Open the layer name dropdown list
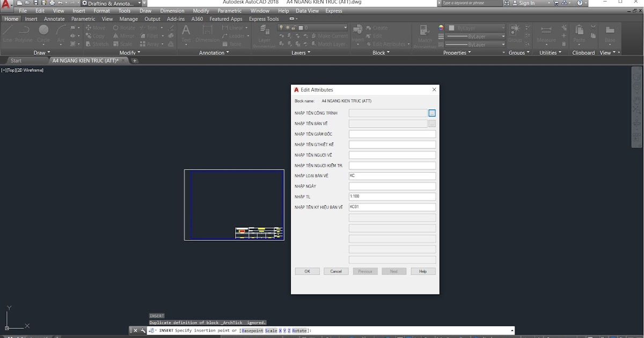Image resolution: width=644 pixels, height=338 pixels. 312,28
